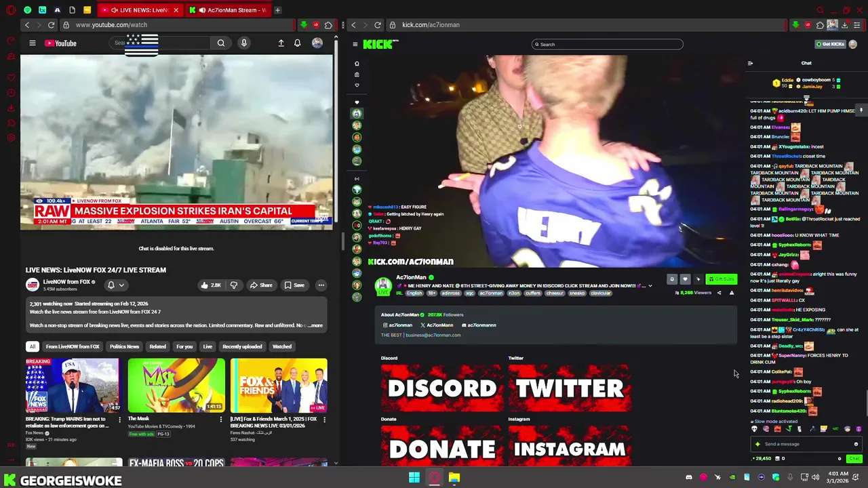Open Kick user profile avatar
This screenshot has height=488, width=868.
[x=852, y=44]
